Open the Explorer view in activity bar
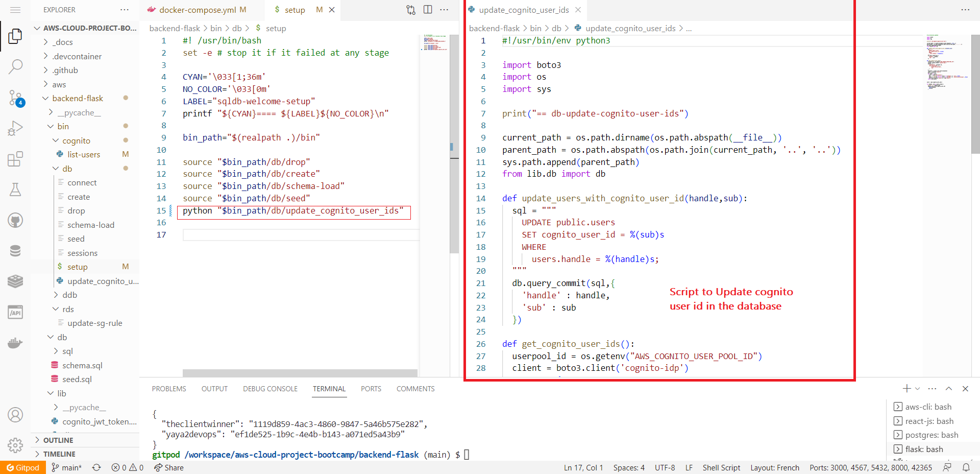Screen dimensions: 980x474 tap(15, 36)
